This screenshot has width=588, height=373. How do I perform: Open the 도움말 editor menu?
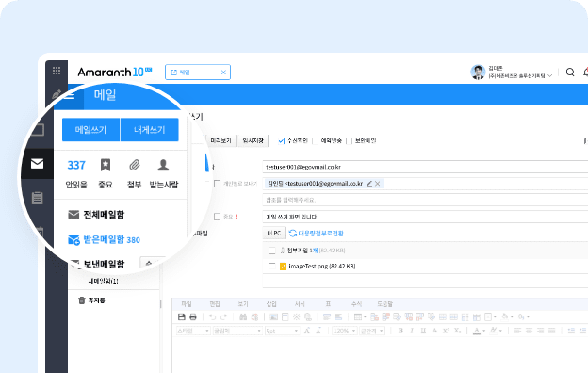click(x=384, y=303)
